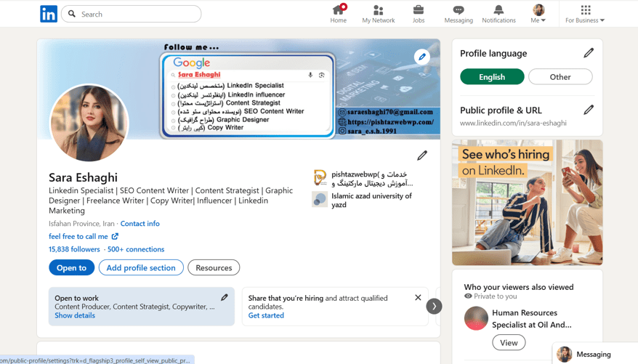The image size is (638, 364).
Task: Expand the Me dropdown menu
Action: 538,14
